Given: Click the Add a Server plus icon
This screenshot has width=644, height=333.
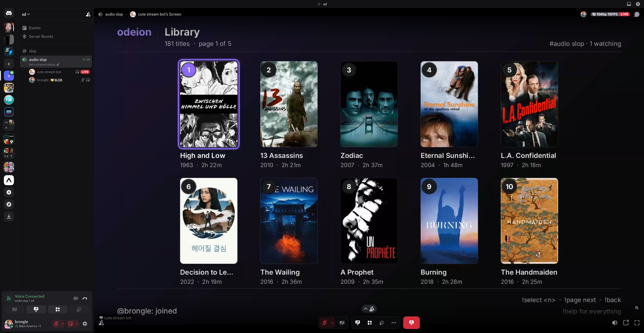Looking at the screenshot, I should pyautogui.click(x=9, y=192).
